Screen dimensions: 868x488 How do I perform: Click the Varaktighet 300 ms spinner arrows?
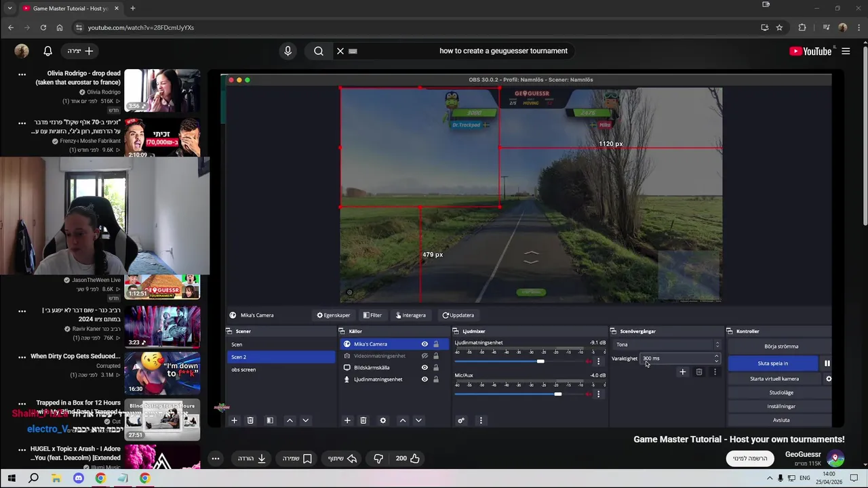point(716,358)
